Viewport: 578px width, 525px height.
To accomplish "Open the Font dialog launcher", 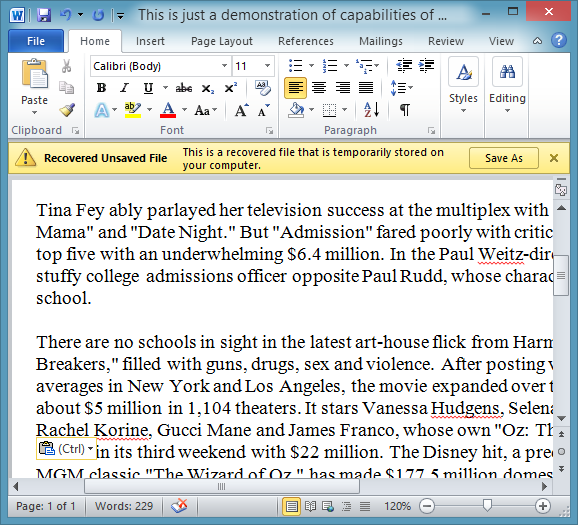I will pos(270,131).
